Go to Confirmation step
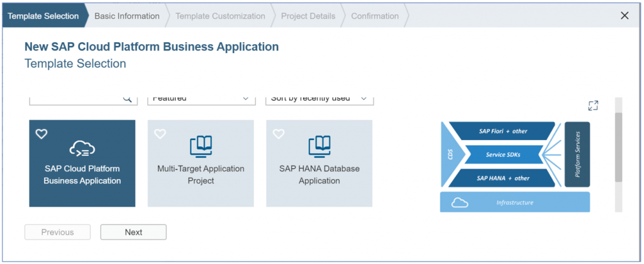Viewport: 644px width, 264px height. pos(375,16)
